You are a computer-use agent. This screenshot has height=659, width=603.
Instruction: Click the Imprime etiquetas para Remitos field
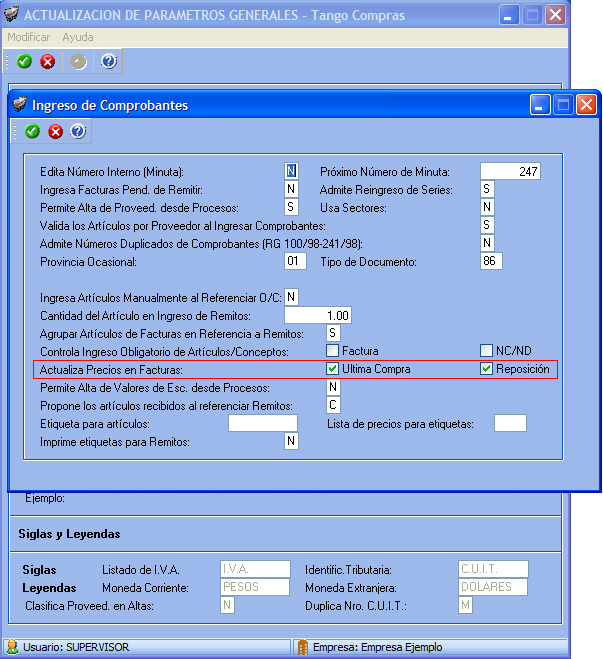291,441
